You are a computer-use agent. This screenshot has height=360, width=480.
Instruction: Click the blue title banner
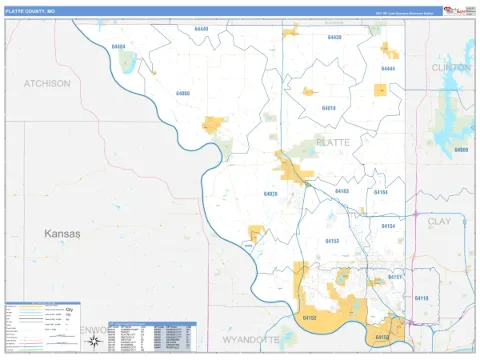click(224, 11)
